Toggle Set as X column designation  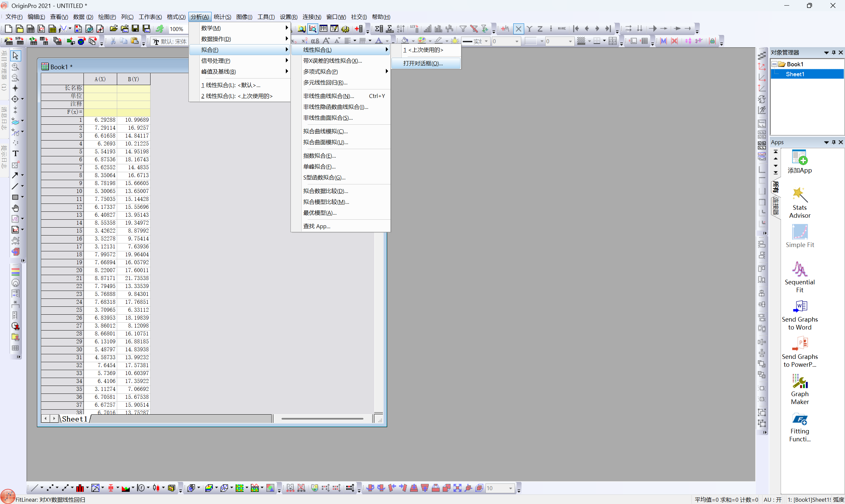tap(519, 29)
